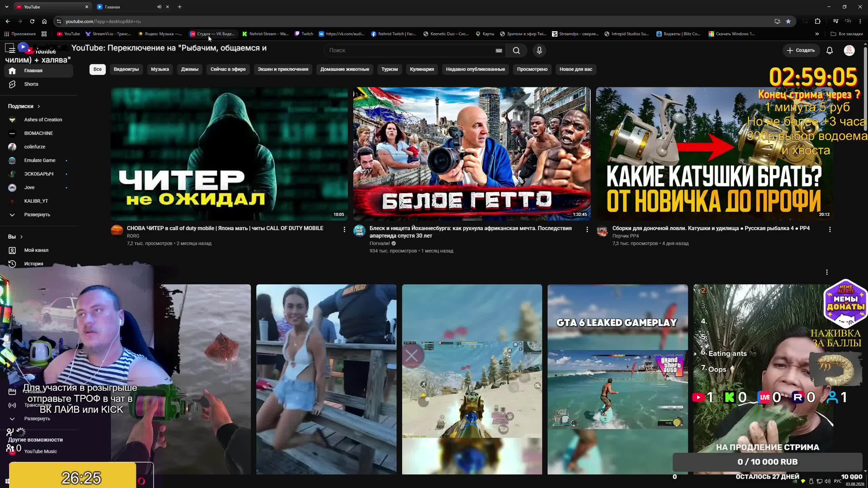Image resolution: width=868 pixels, height=488 pixels.
Task: Start voice search with the microphone icon
Action: pos(539,50)
